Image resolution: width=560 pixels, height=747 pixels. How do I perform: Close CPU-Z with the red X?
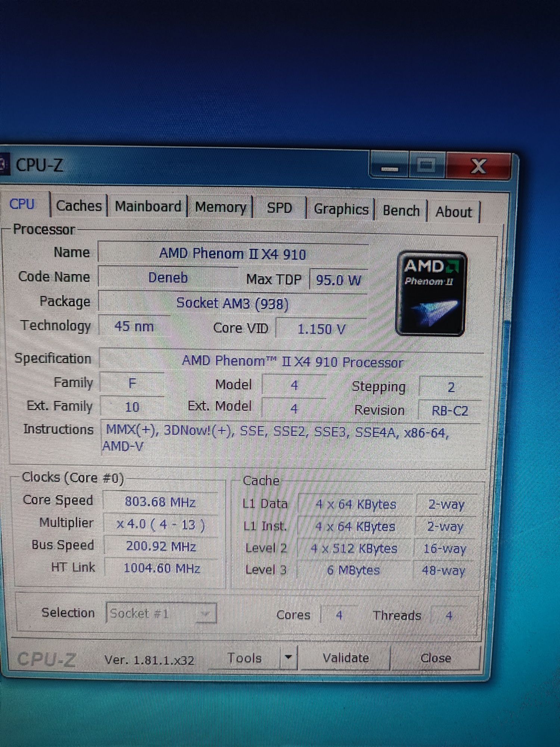[479, 166]
